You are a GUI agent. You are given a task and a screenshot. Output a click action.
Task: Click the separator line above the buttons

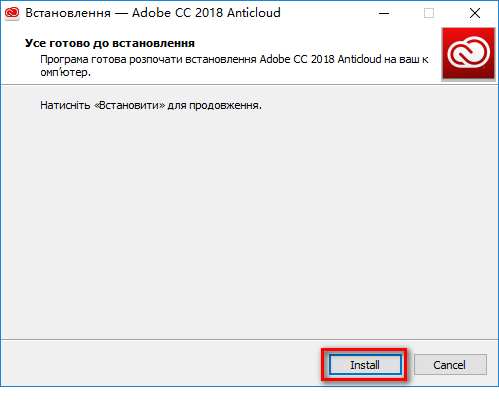[x=249, y=340]
